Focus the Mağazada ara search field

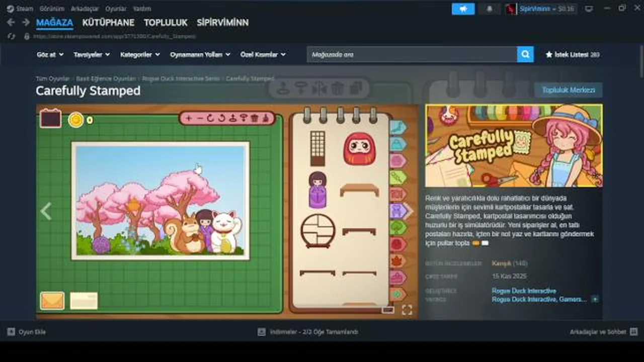click(x=412, y=54)
